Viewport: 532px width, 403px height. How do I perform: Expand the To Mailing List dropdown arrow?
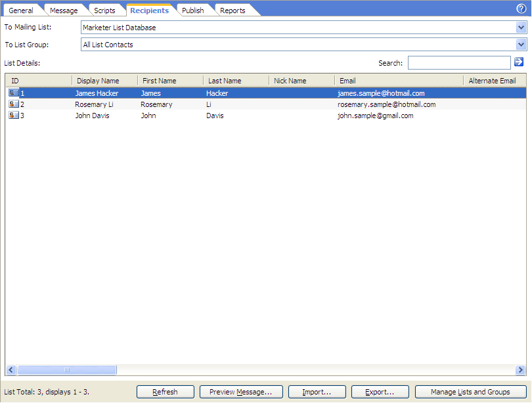point(521,28)
